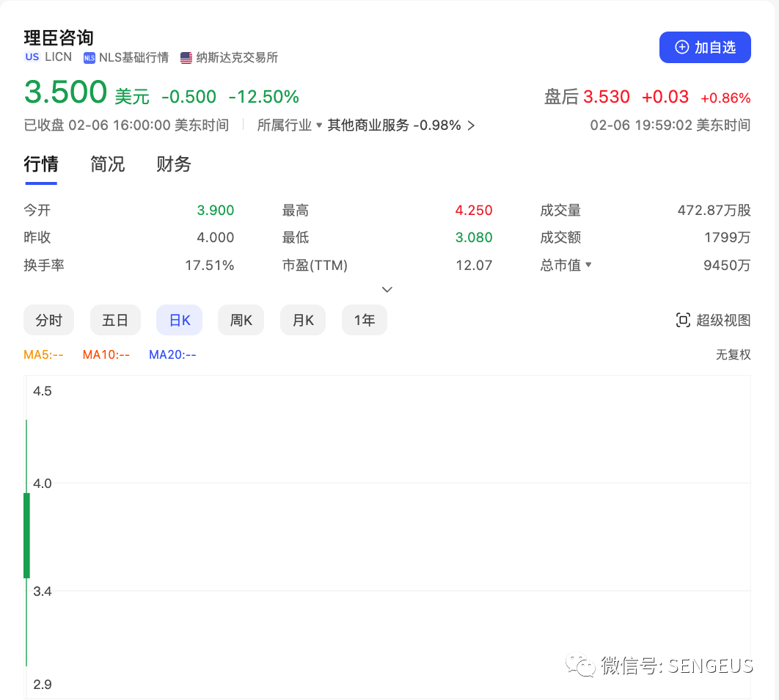This screenshot has width=779, height=700.
Task: Click the current price 3.500
Action: (65, 92)
